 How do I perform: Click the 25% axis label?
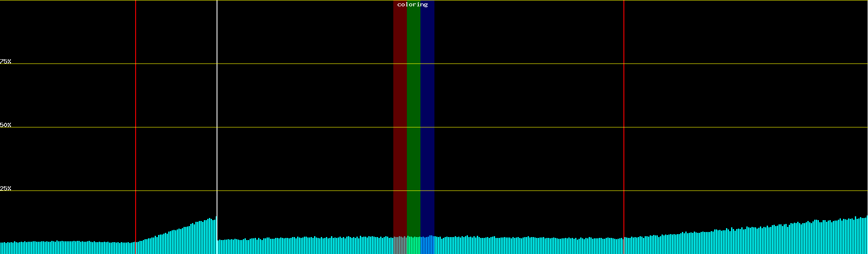(x=6, y=188)
